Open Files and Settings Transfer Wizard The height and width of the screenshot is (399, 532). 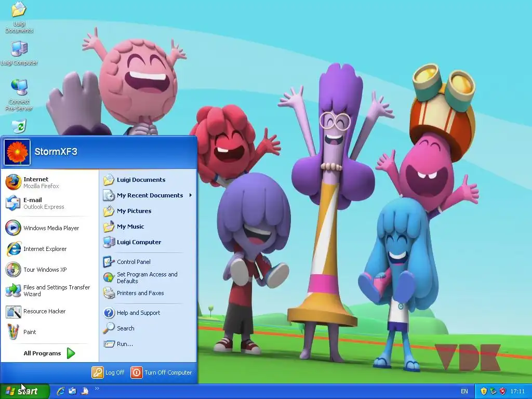[49, 290]
